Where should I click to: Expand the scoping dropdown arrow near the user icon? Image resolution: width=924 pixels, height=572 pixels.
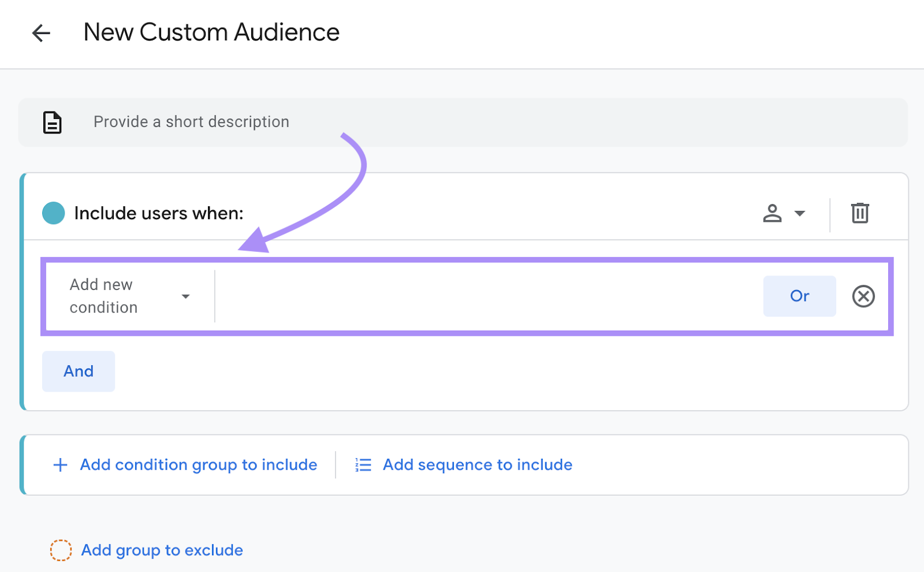pyautogui.click(x=800, y=213)
